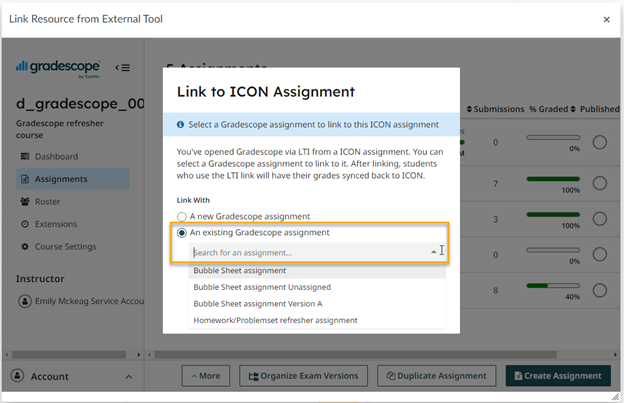The width and height of the screenshot is (624, 403).
Task: Click the Create Assignment button
Action: click(x=557, y=376)
